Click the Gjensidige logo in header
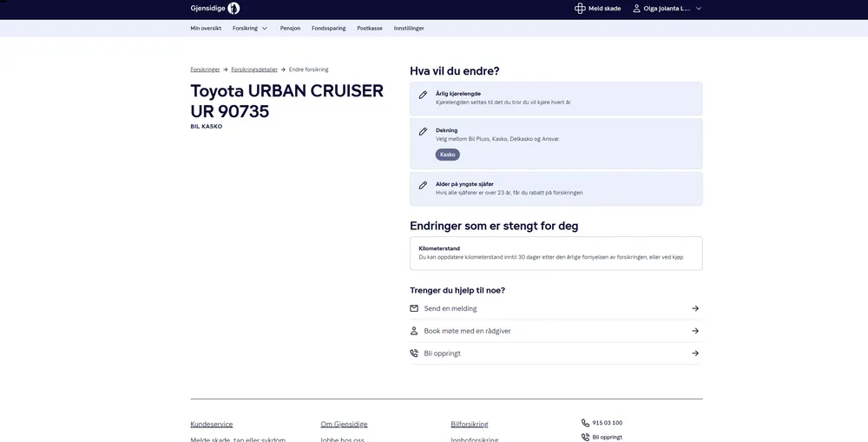 coord(215,9)
